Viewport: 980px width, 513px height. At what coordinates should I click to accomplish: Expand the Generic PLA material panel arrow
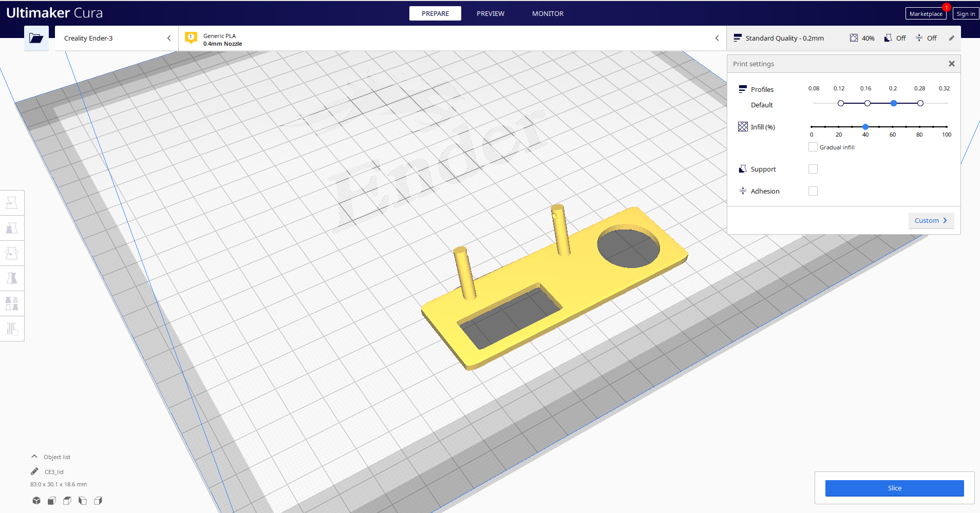(717, 38)
